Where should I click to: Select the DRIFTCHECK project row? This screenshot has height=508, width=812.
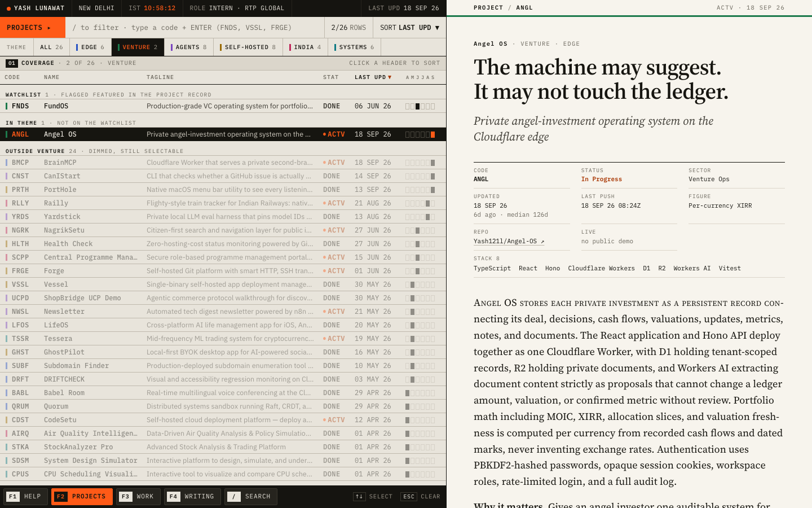223,379
